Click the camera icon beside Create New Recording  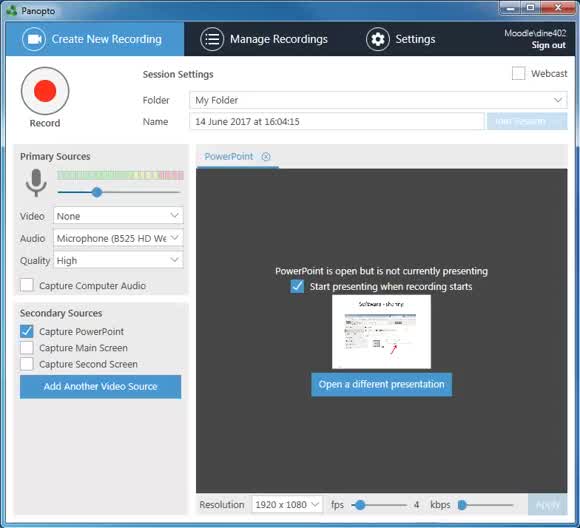tap(34, 39)
